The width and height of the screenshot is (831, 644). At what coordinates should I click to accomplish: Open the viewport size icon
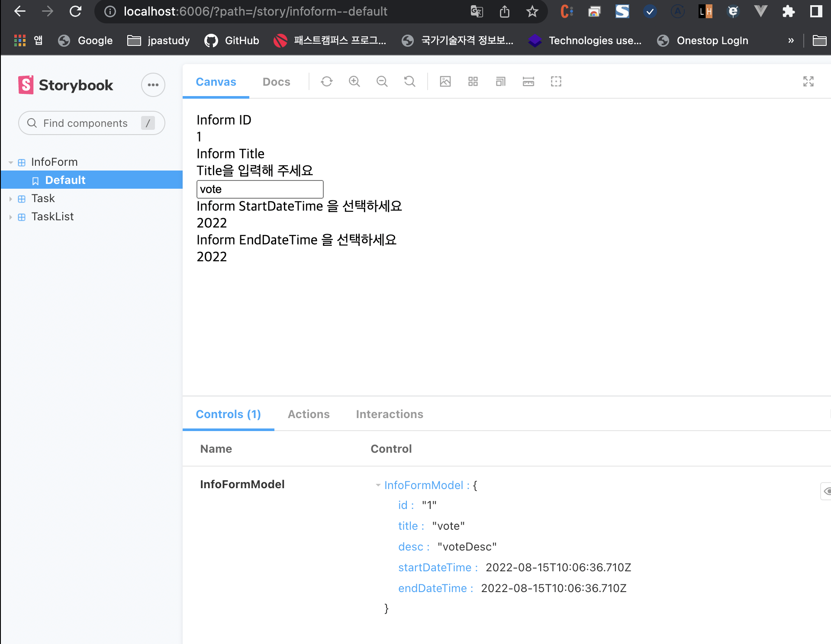click(501, 81)
